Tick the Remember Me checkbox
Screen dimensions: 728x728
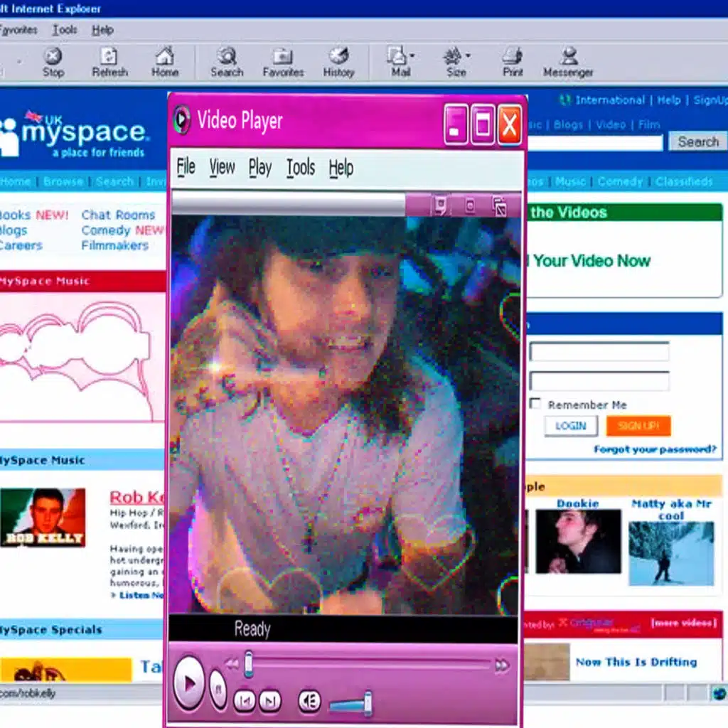[x=535, y=404]
